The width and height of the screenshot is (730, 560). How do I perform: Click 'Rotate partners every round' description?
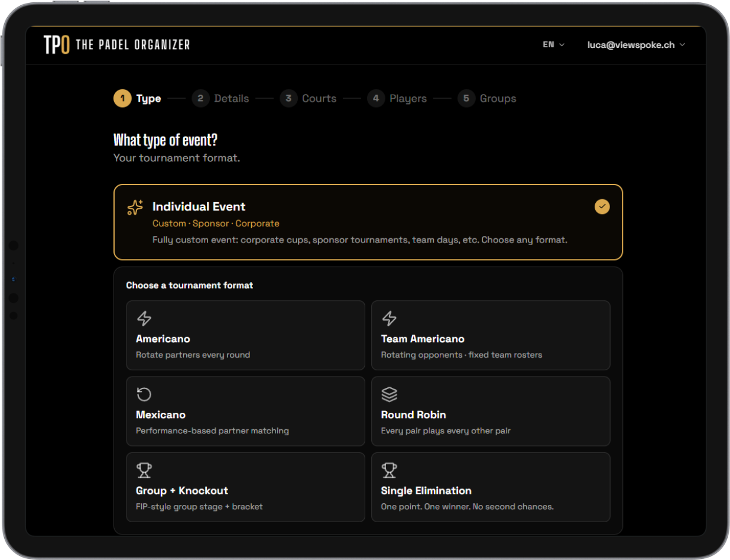[x=193, y=355]
